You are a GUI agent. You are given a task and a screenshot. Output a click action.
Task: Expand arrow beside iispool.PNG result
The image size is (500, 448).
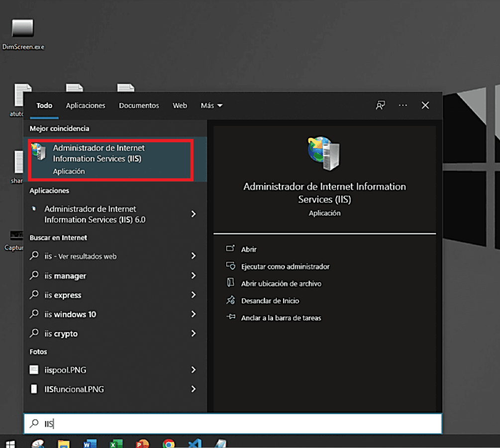point(194,370)
